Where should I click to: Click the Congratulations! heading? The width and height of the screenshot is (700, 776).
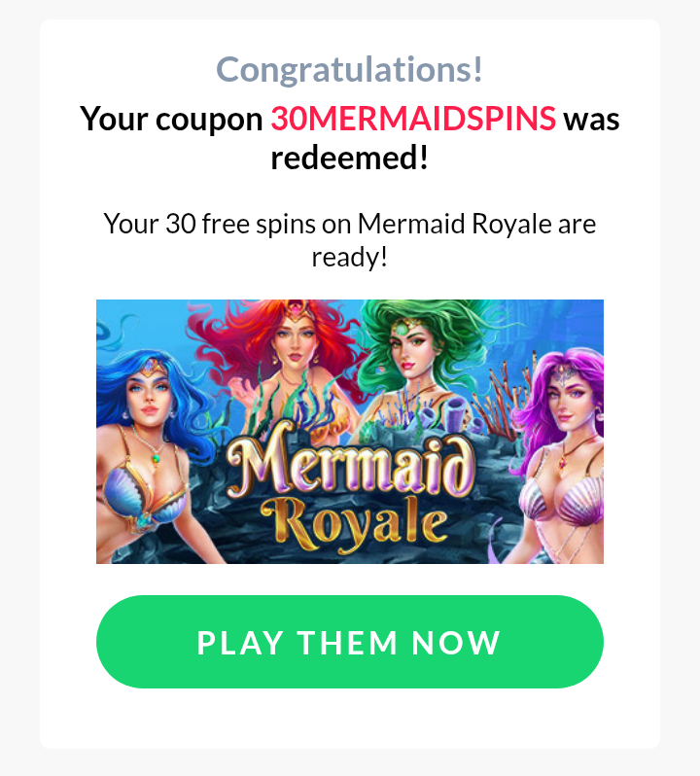pos(349,70)
